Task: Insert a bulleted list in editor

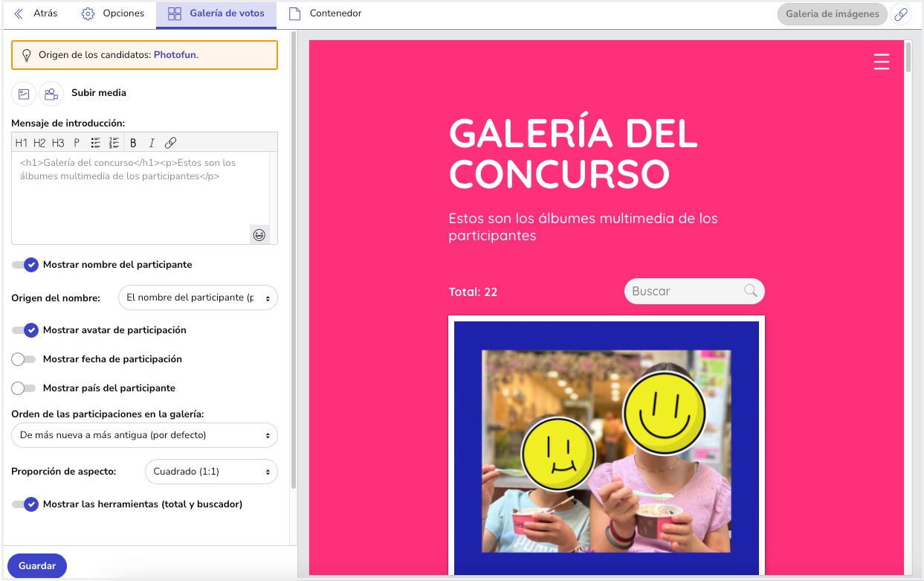Action: [96, 143]
